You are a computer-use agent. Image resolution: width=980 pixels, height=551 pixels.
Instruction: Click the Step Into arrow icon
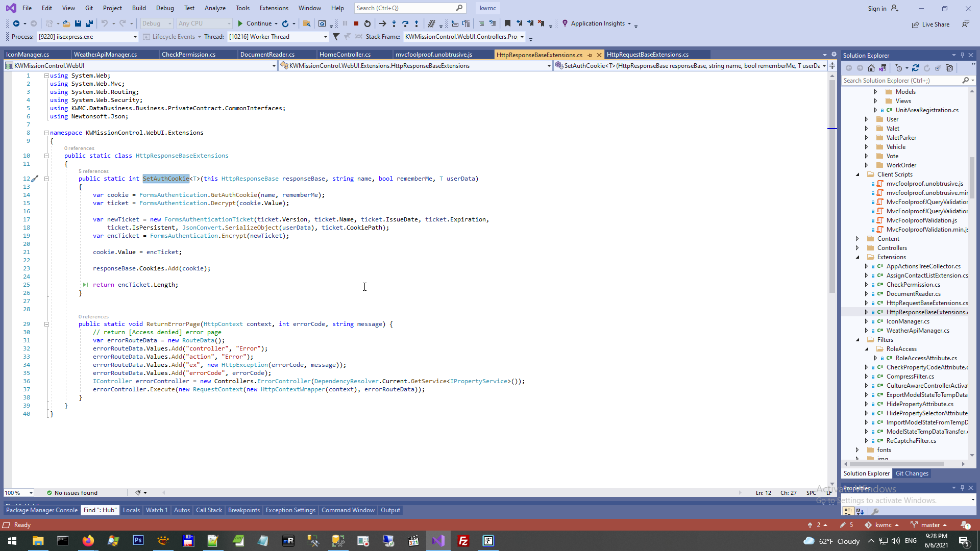click(394, 23)
